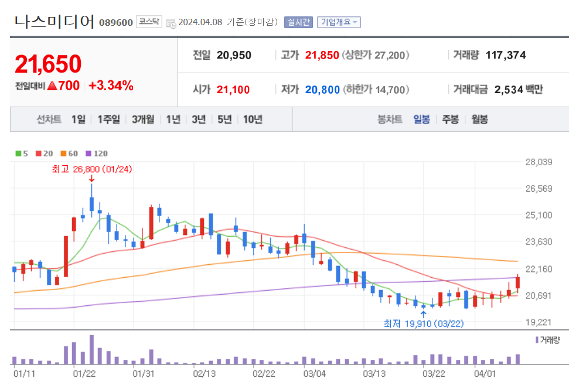569x392 pixels.
Task: Select the 1일 line chart tab
Action: (x=79, y=120)
